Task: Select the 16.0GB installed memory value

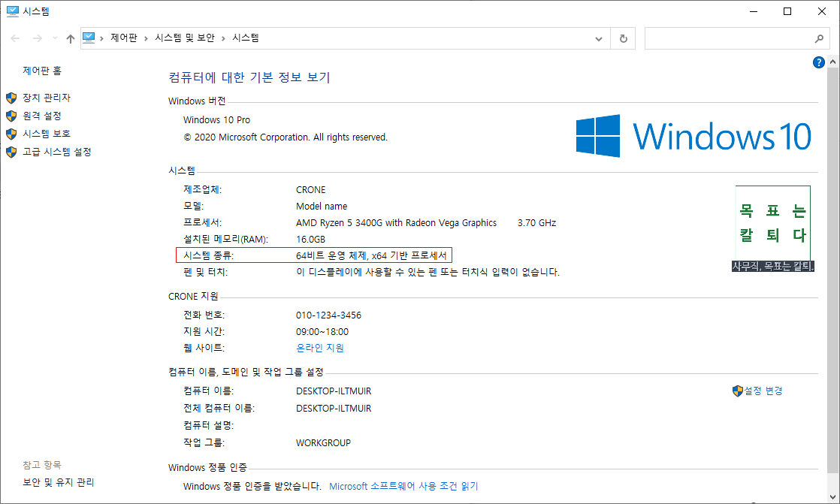Action: tap(310, 240)
